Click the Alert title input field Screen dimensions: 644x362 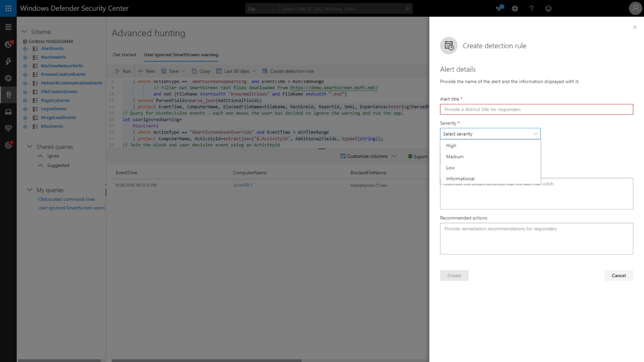tap(536, 109)
